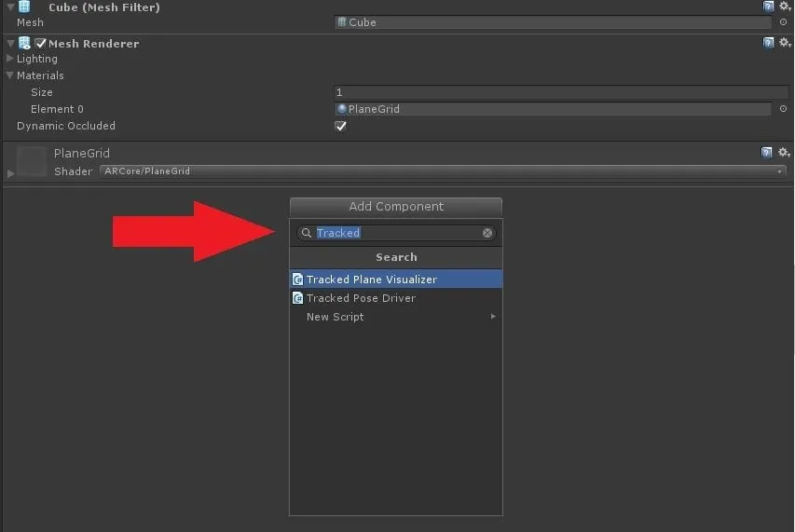795x532 pixels.
Task: Click the Dynamic Occluded label
Action: pyautogui.click(x=66, y=126)
